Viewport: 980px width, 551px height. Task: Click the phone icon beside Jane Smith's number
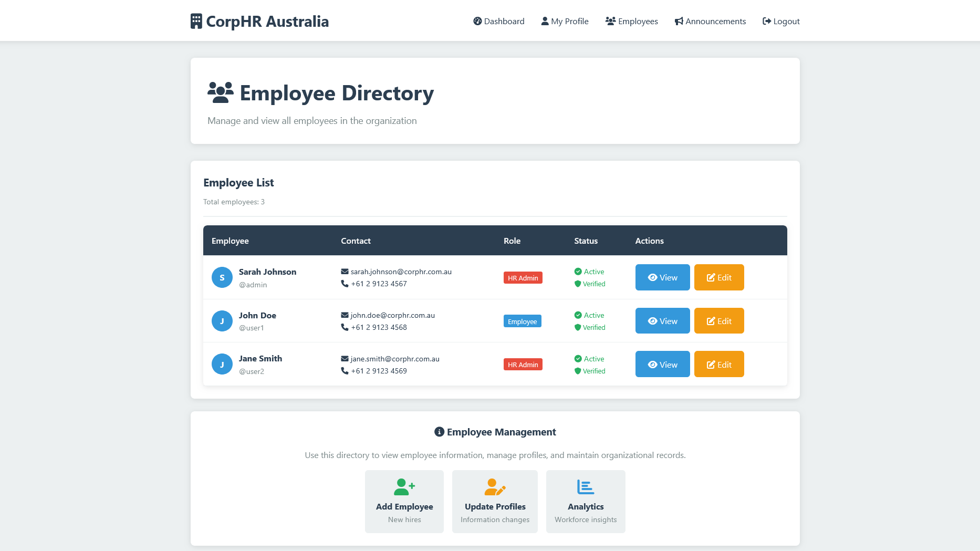345,371
